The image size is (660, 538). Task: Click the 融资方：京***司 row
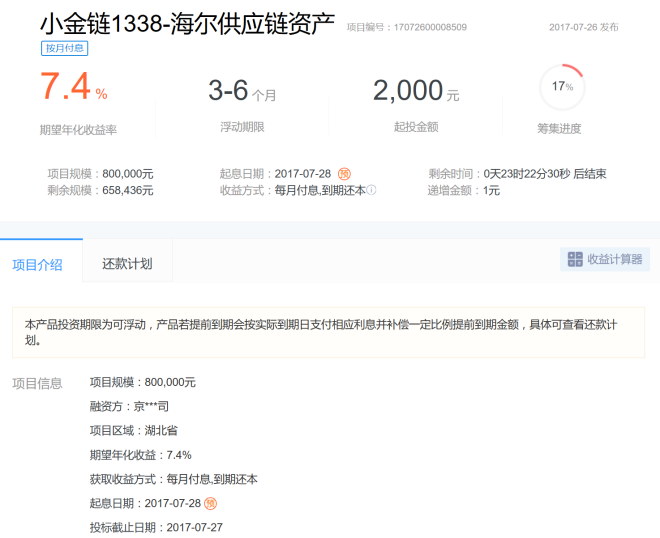click(x=129, y=406)
